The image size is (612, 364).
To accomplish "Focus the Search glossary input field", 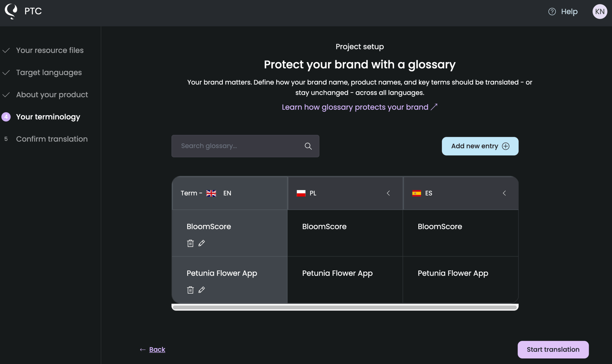I will click(245, 146).
